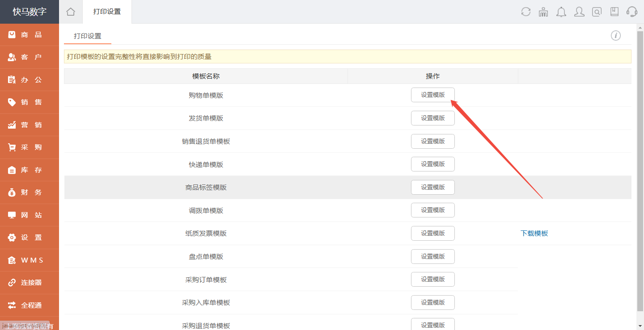Click the customer service headset icon
The height and width of the screenshot is (330, 644).
[632, 12]
